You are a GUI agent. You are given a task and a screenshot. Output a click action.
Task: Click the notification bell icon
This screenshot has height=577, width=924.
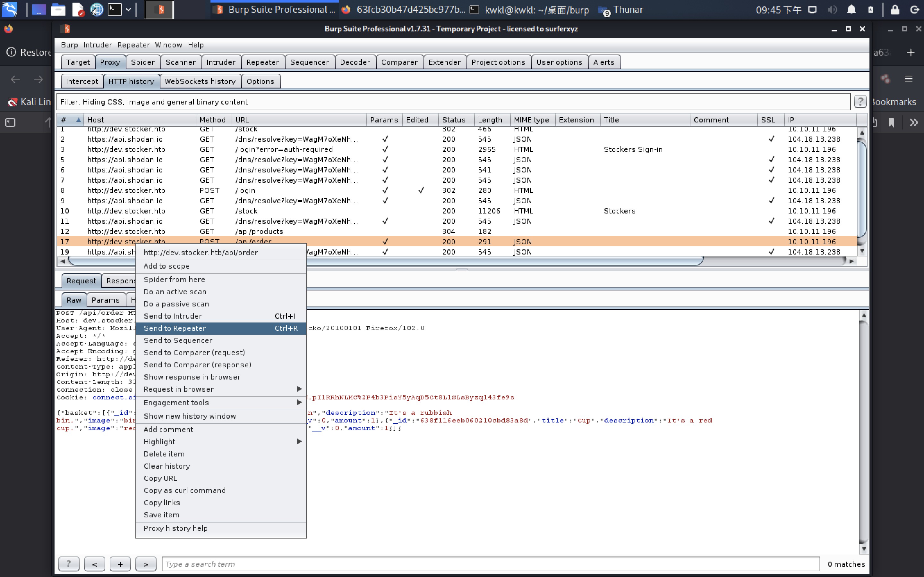pos(851,10)
